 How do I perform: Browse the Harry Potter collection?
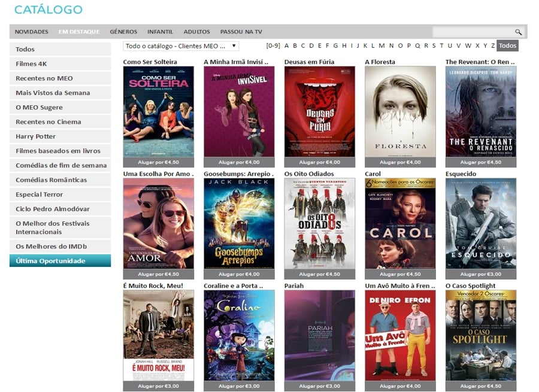(60, 136)
